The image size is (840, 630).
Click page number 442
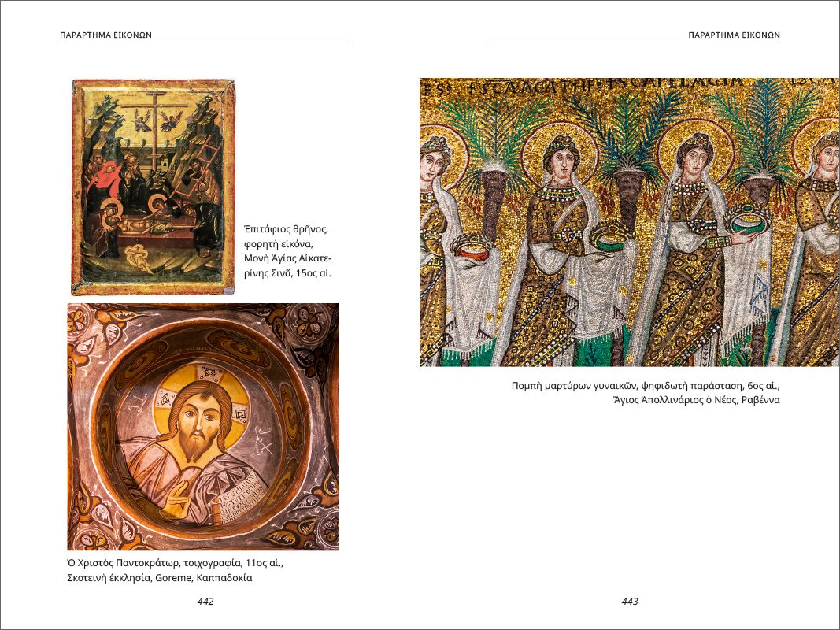[205, 602]
